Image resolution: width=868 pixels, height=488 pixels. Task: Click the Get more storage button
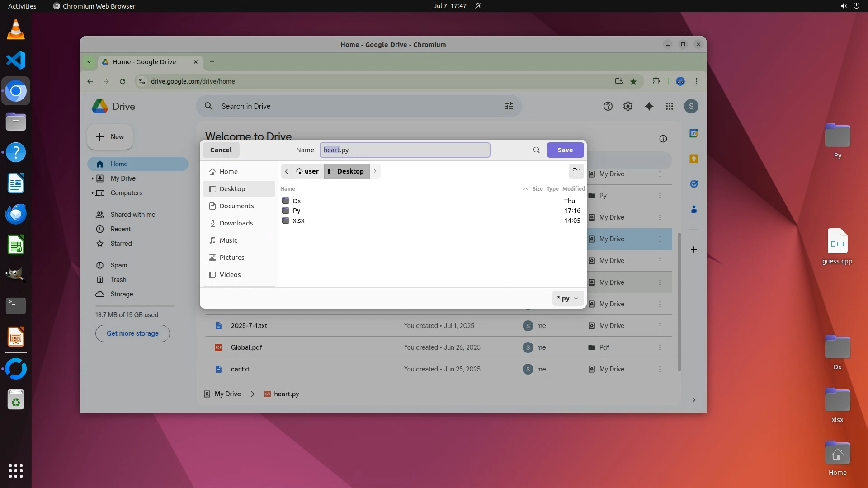(132, 333)
